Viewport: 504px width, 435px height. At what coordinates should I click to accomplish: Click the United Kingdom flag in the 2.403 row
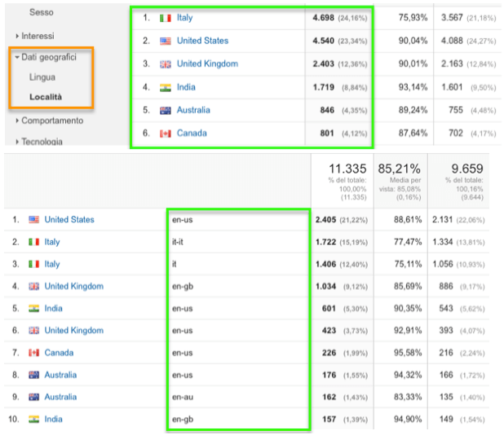pos(166,64)
